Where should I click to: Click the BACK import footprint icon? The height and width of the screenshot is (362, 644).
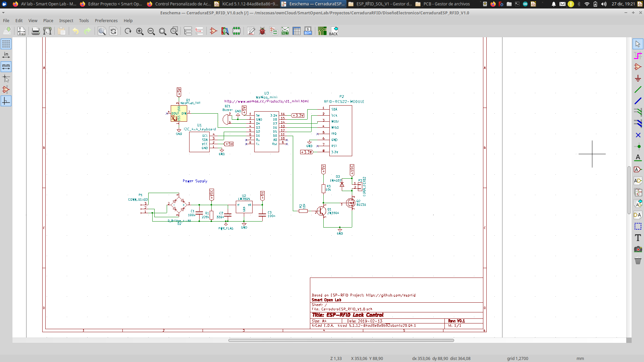(x=334, y=31)
